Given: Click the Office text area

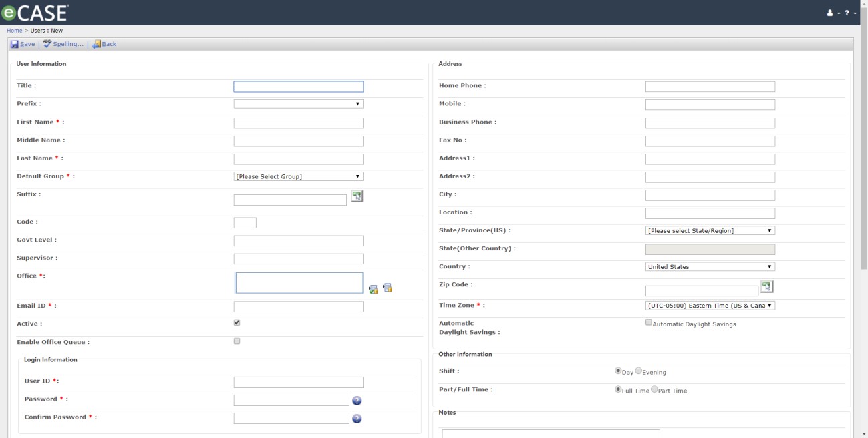Looking at the screenshot, I should pos(299,283).
